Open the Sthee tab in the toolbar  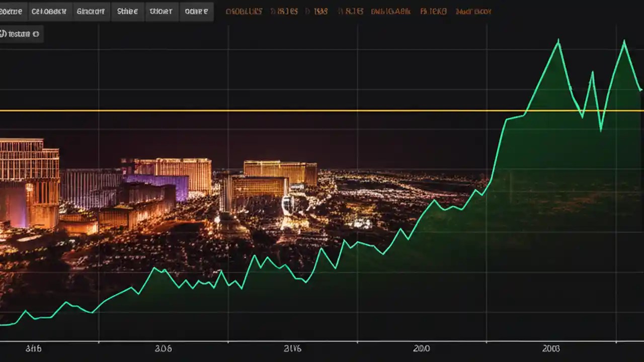coord(127,11)
